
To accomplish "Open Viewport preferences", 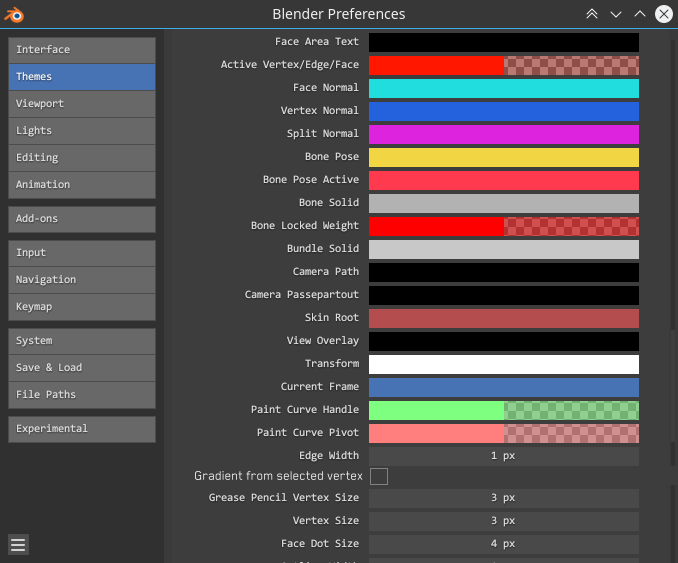I will tap(82, 104).
